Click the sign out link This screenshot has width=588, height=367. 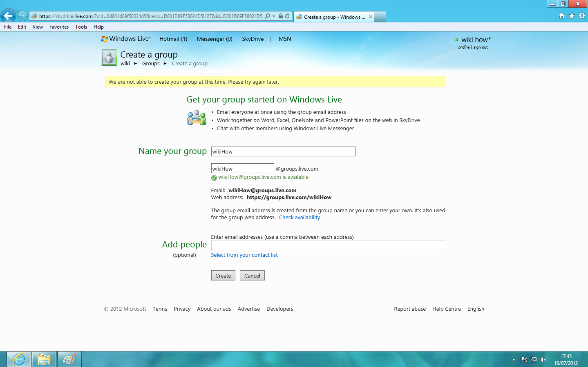tap(481, 47)
